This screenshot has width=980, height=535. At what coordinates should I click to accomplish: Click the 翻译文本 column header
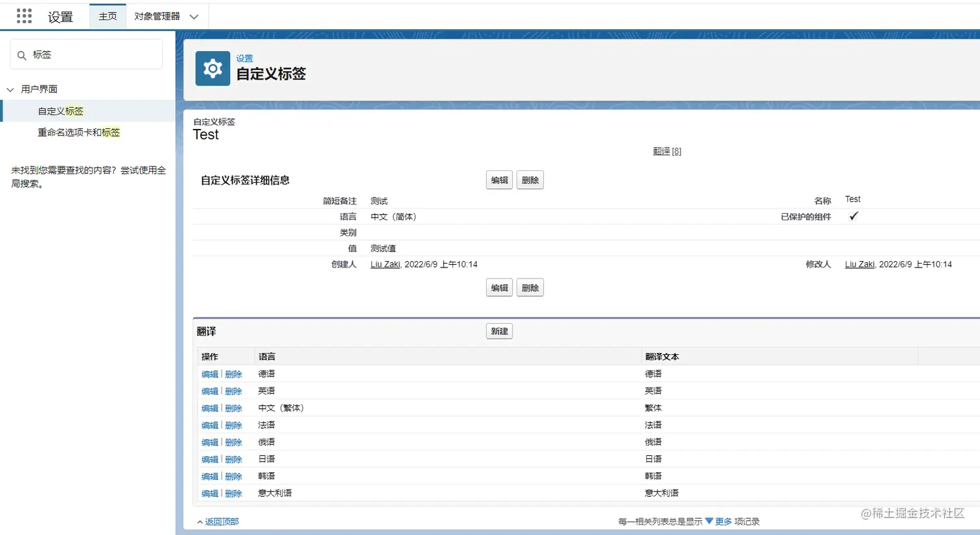662,357
